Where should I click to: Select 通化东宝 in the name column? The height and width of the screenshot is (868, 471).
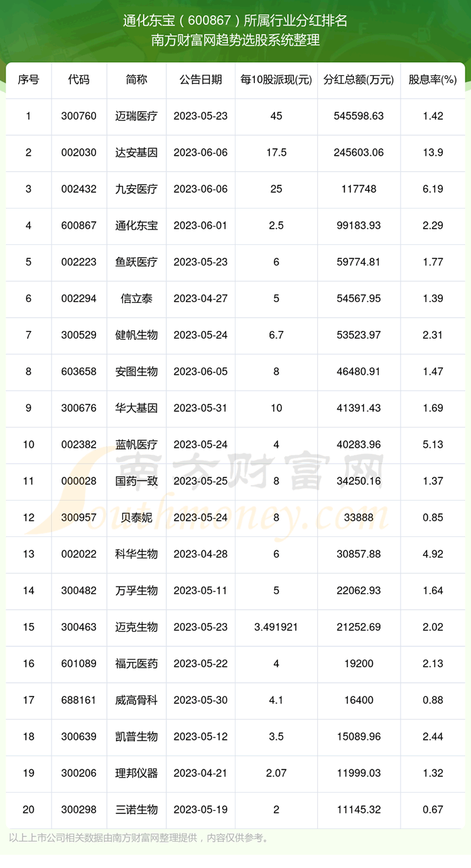click(136, 225)
